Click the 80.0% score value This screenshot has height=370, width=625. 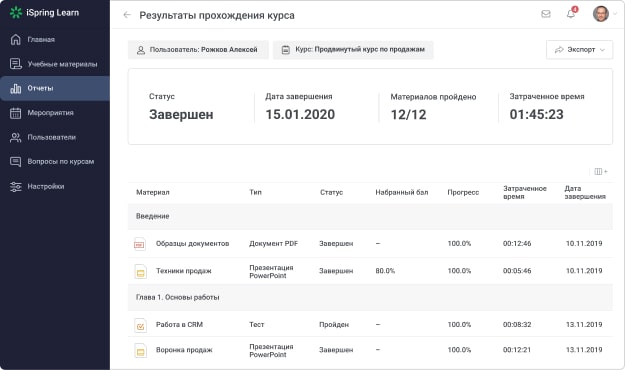tap(385, 271)
